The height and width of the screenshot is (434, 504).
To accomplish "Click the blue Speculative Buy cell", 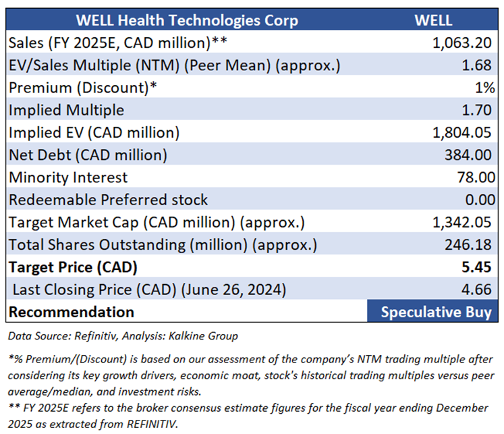I will point(433,312).
